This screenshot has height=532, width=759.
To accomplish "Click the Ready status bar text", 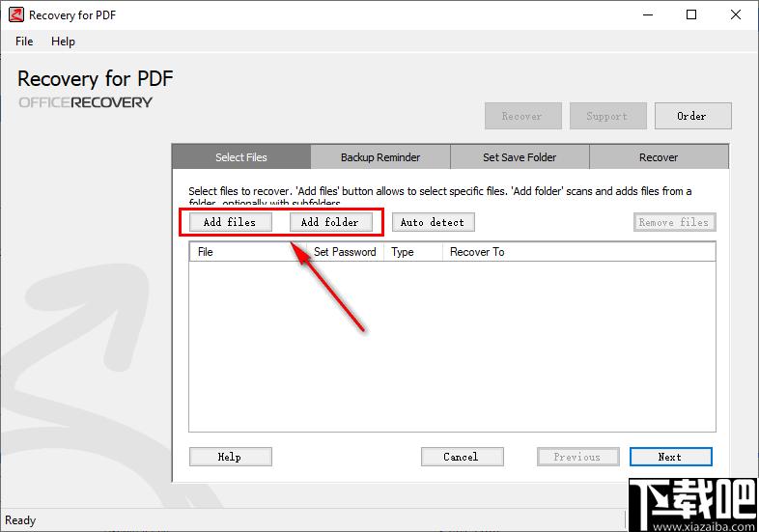I will tap(20, 520).
